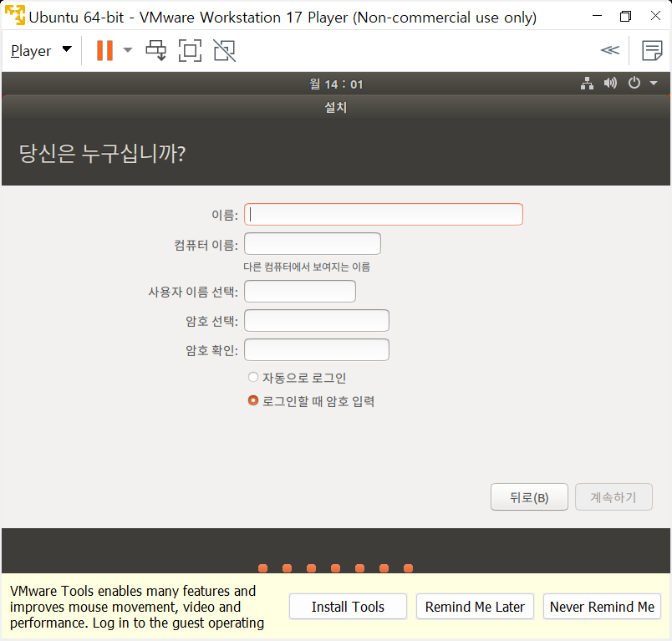Enter full screen mode
Screen dimensions: 672x641
click(190, 50)
